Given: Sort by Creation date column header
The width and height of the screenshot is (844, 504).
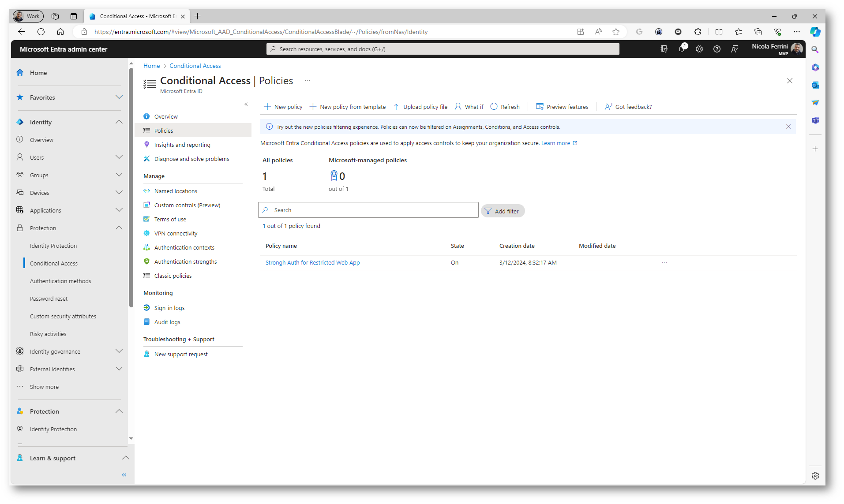Looking at the screenshot, I should 517,246.
